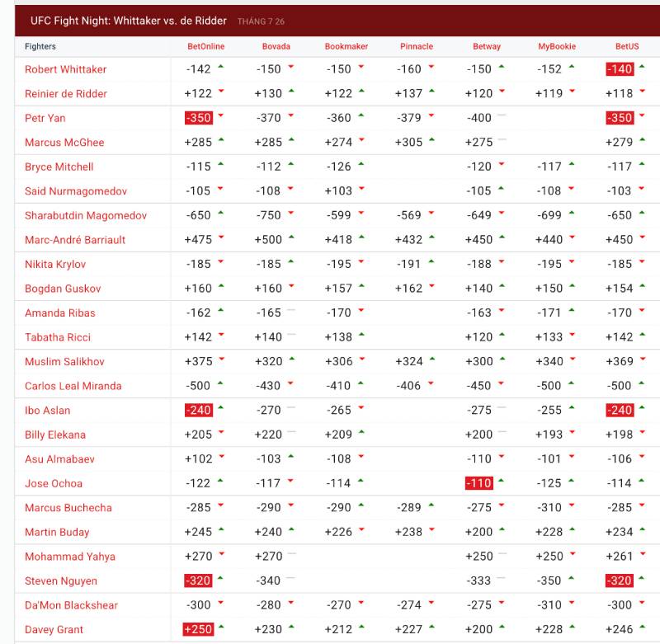
Task: Click the red down arrow next to Petr Yan's Bovada odds
Action: [x=291, y=114]
